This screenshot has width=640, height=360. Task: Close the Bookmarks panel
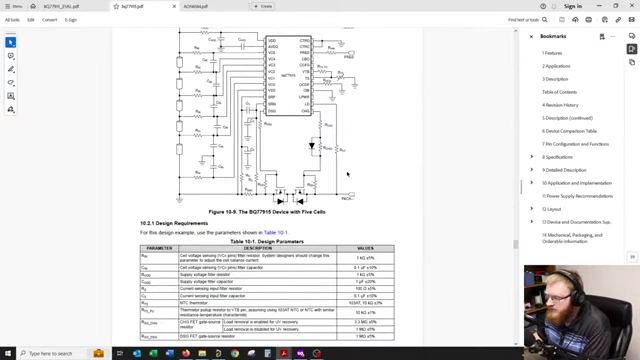pyautogui.click(x=531, y=36)
